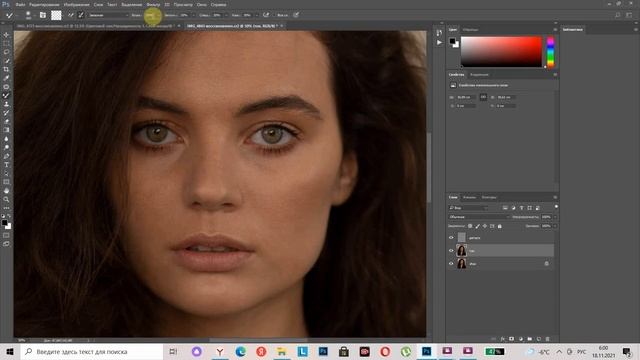Click the hue spectrum slider
Viewport: 640px width, 360px height.
[x=550, y=52]
